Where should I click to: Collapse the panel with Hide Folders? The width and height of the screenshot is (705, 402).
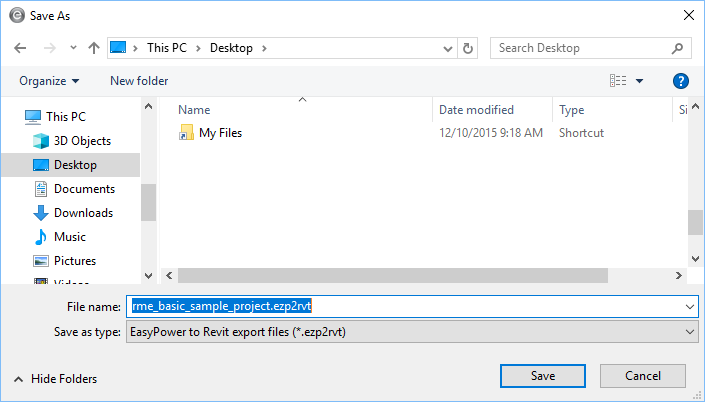55,379
